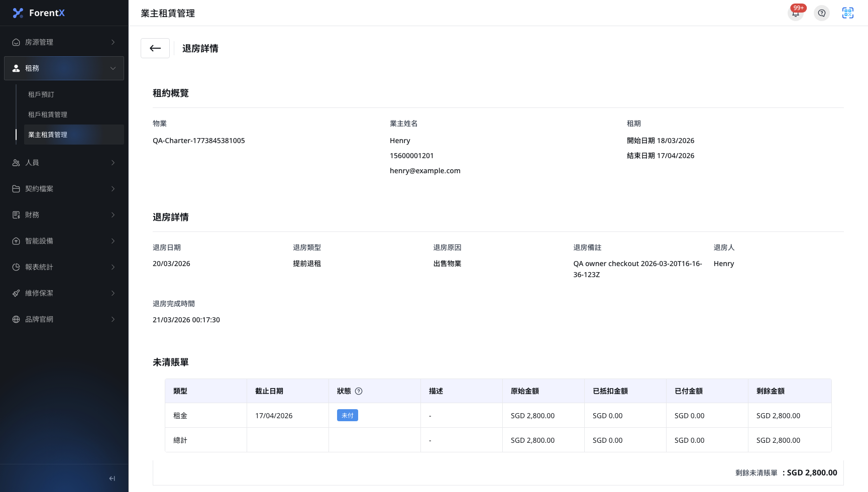The width and height of the screenshot is (868, 492).
Task: Click the email henry@example.com
Action: pyautogui.click(x=425, y=171)
